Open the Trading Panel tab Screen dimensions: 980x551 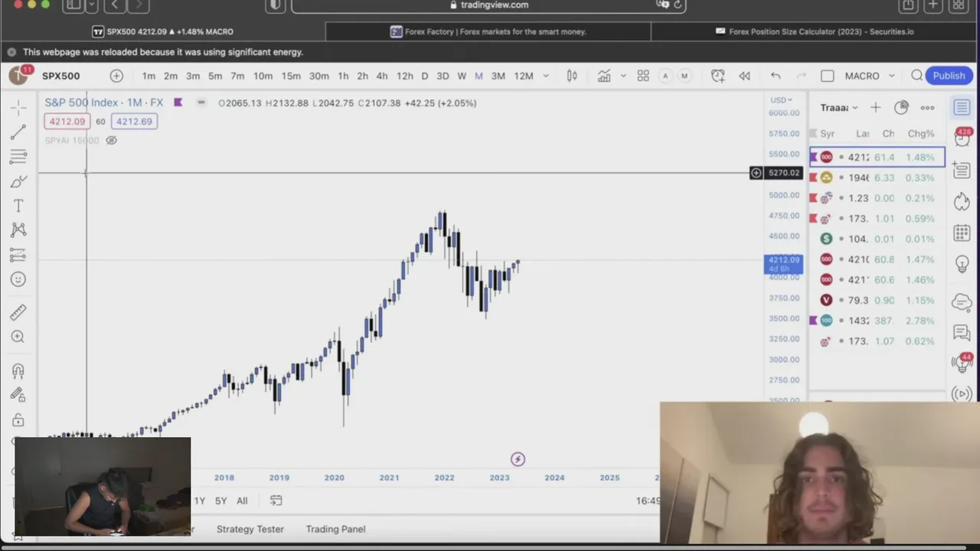point(335,529)
